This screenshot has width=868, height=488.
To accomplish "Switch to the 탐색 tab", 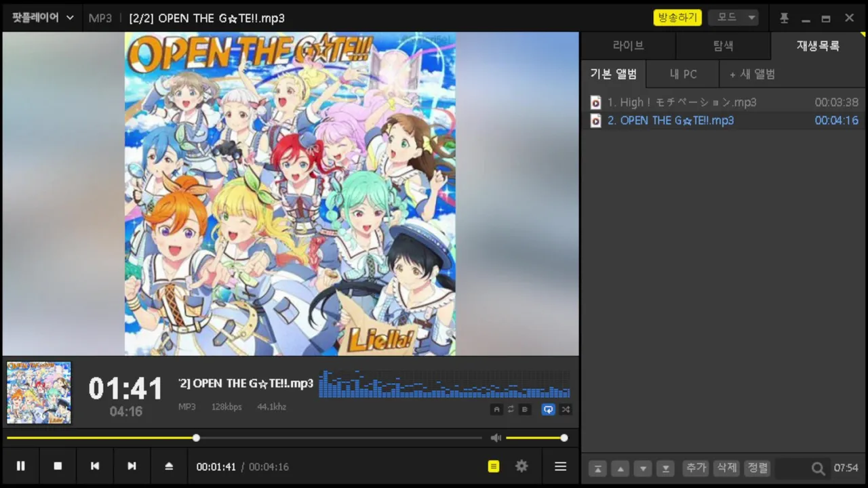I will point(723,45).
